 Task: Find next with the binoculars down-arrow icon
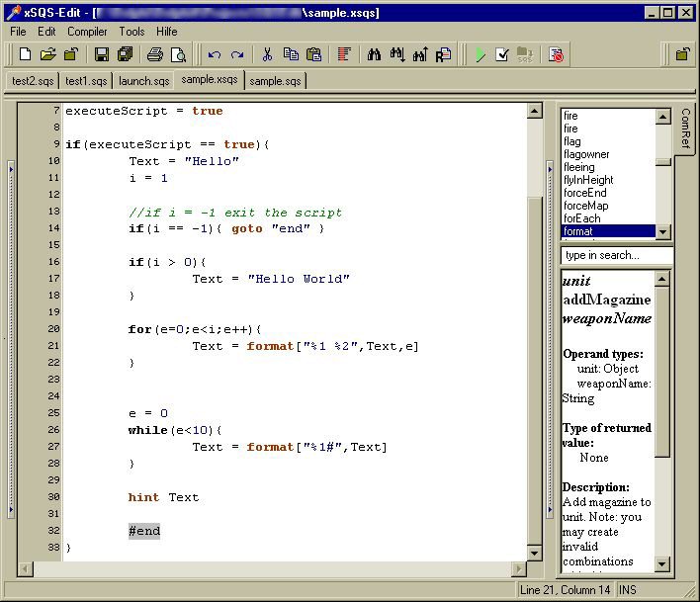point(397,55)
